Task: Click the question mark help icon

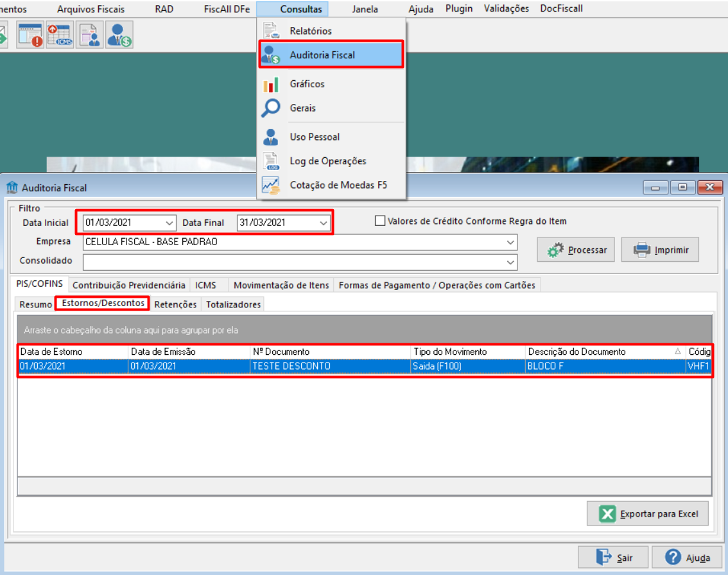Action: coord(673,558)
